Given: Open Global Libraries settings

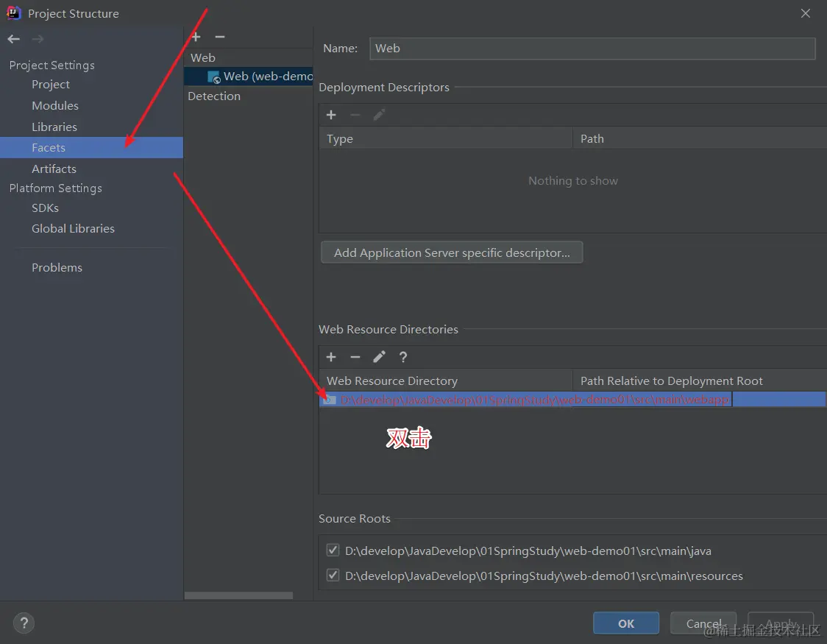Looking at the screenshot, I should 73,228.
